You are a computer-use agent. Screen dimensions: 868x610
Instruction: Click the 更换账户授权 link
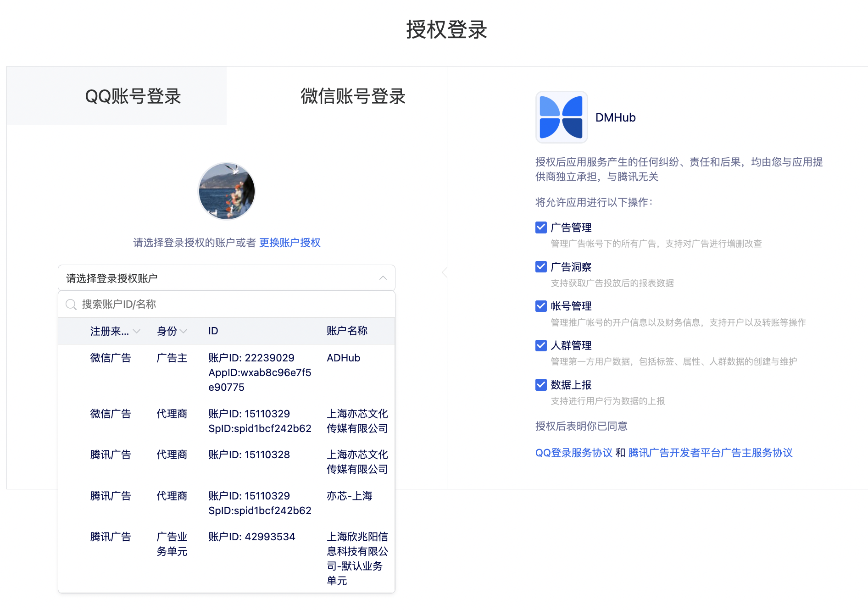[290, 243]
